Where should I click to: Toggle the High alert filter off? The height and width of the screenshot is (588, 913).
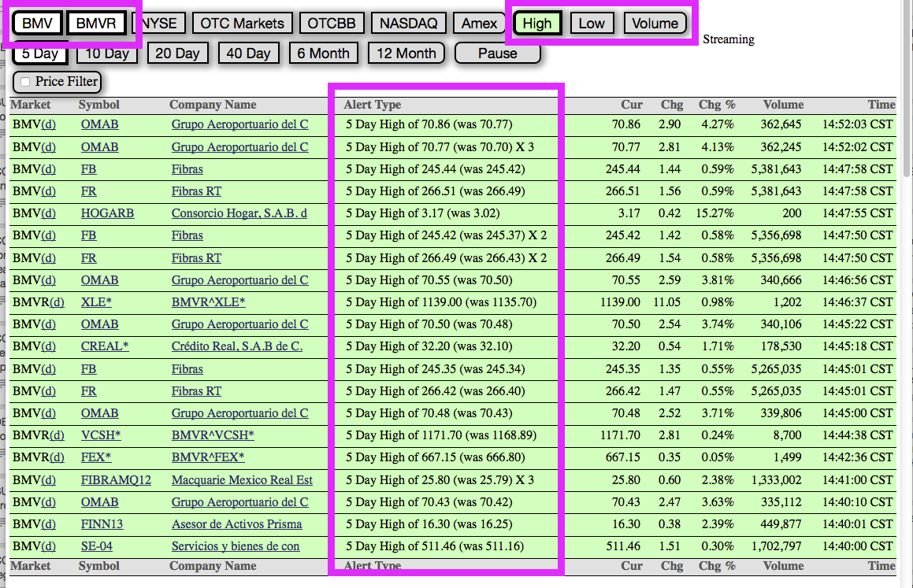click(x=537, y=23)
